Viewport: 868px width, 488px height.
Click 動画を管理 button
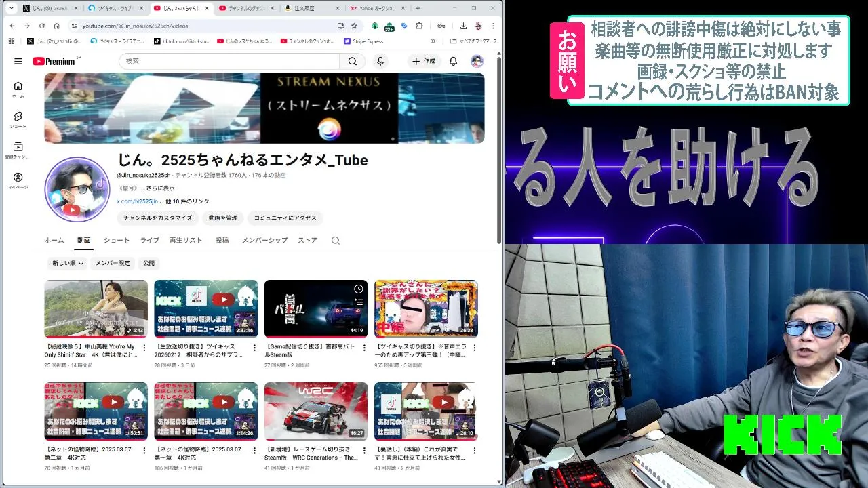[223, 218]
